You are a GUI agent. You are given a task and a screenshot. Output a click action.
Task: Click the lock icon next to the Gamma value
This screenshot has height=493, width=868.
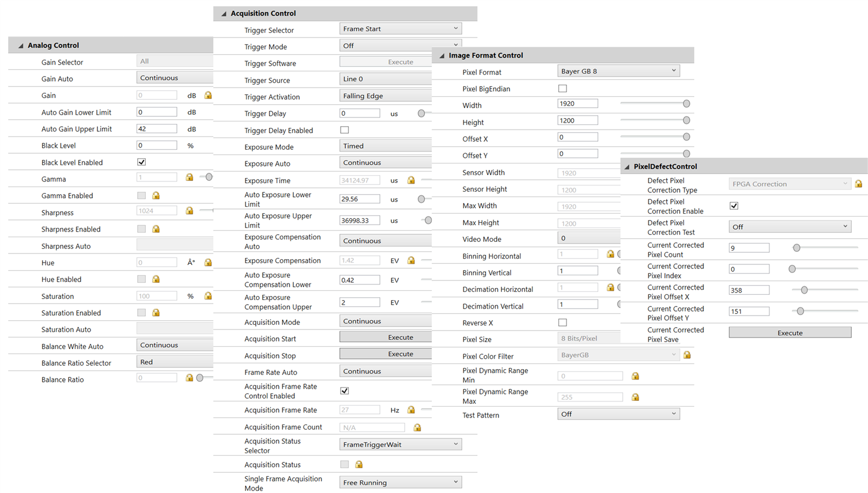(x=189, y=177)
